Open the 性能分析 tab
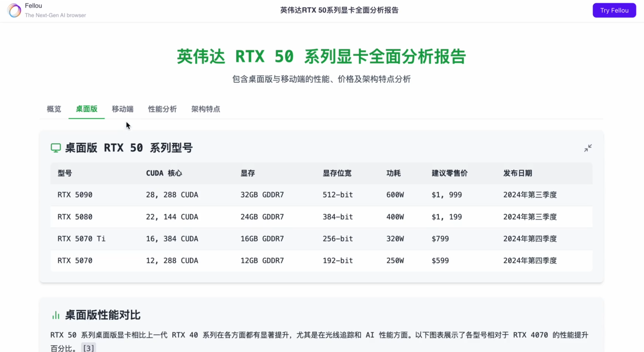The width and height of the screenshot is (644, 352). 162,109
